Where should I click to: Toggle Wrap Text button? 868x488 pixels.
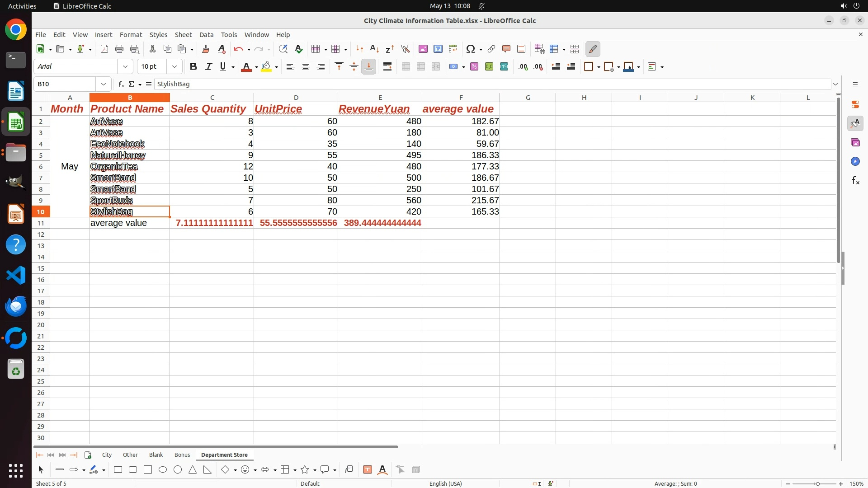(x=387, y=66)
